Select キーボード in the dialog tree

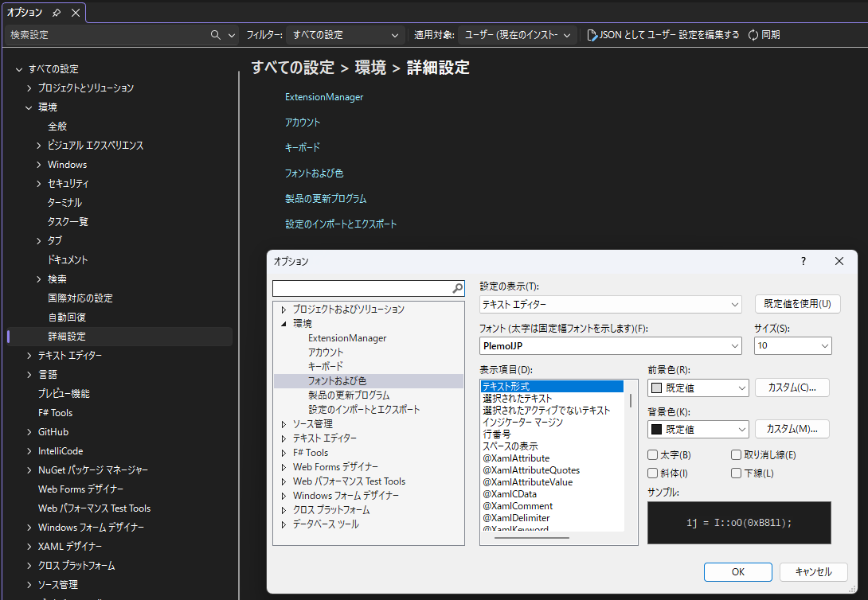[x=325, y=367]
